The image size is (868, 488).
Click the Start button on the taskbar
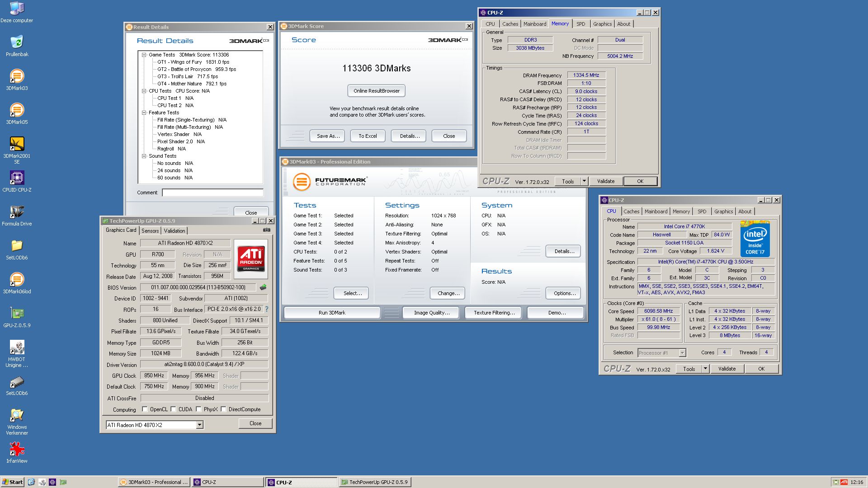(x=13, y=482)
